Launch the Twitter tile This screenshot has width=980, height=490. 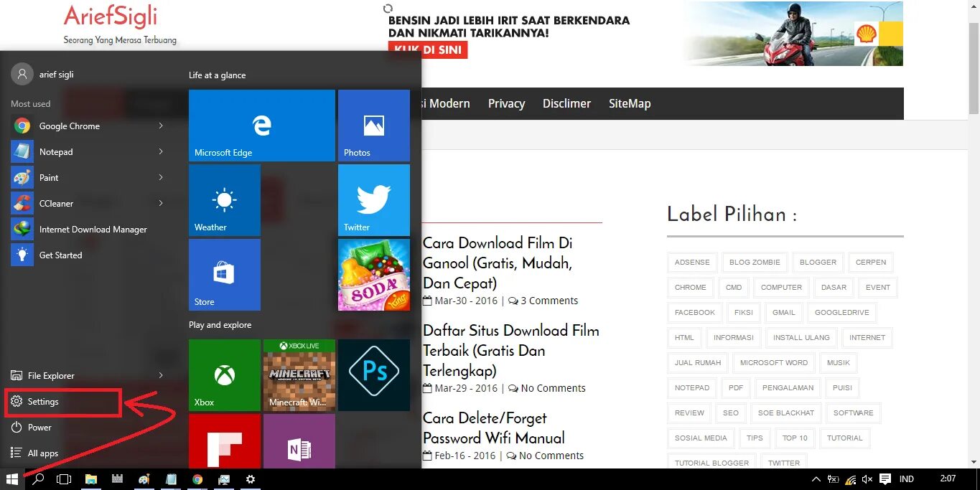(374, 200)
